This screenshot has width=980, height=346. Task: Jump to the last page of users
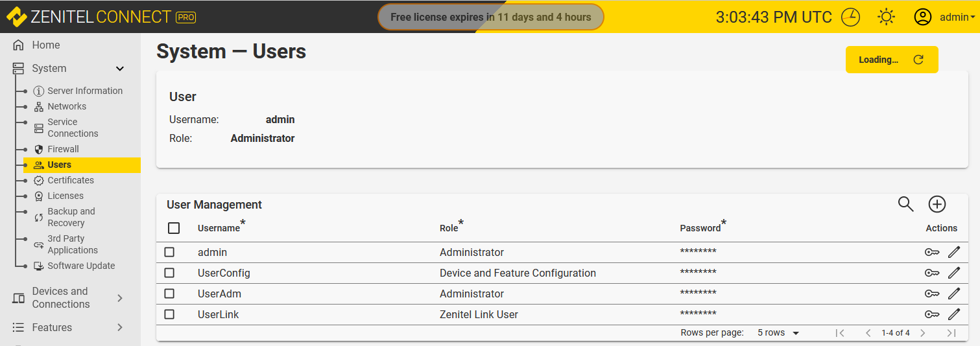click(951, 333)
